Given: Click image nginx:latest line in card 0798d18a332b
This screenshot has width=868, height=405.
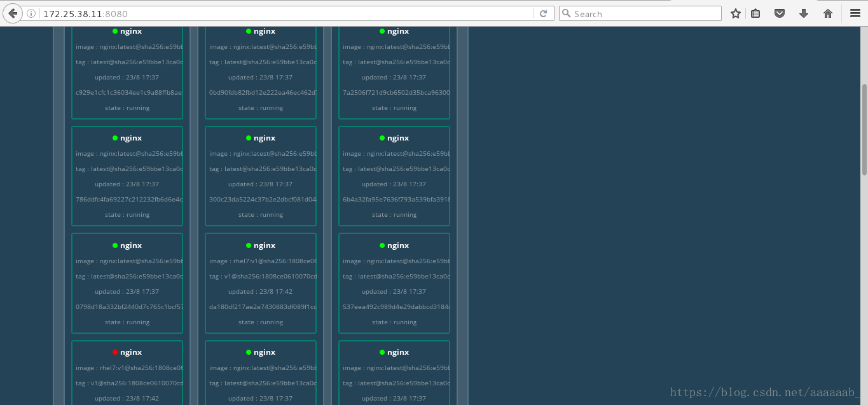Looking at the screenshot, I should pyautogui.click(x=129, y=261).
